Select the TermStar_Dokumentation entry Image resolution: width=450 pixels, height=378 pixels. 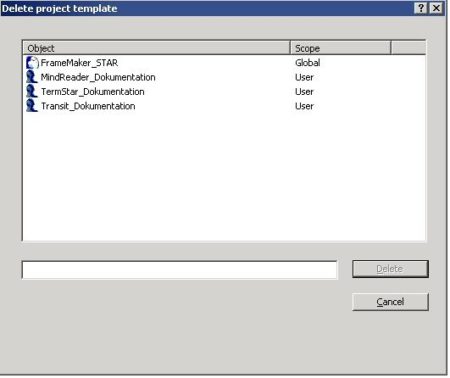coord(93,92)
